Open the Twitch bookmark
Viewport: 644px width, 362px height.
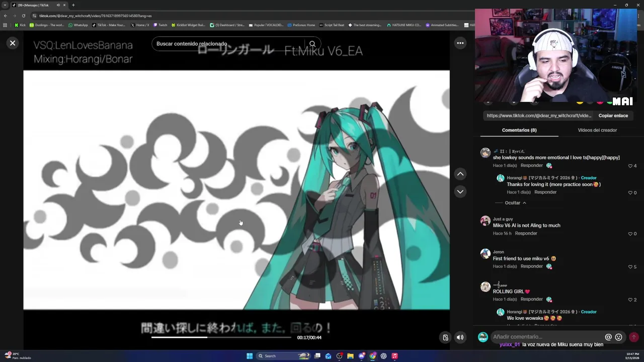160,25
